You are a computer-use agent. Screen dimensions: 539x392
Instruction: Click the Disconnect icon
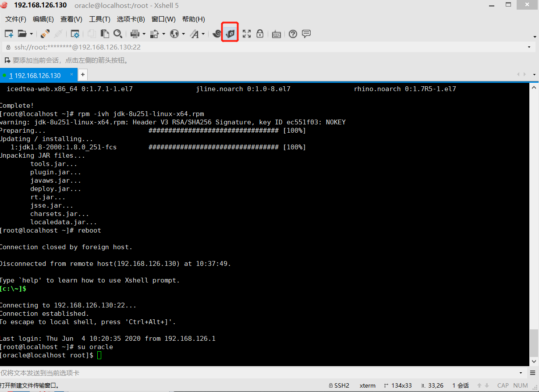point(58,34)
